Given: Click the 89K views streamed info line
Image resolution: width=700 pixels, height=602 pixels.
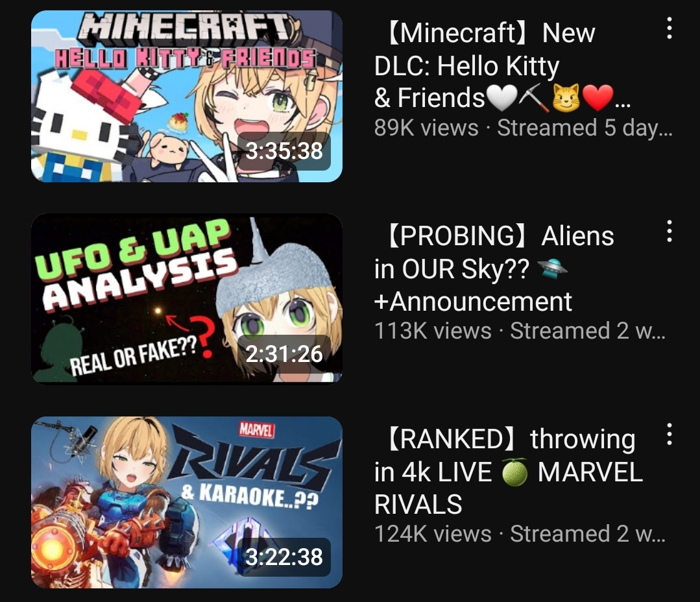Looking at the screenshot, I should [523, 128].
